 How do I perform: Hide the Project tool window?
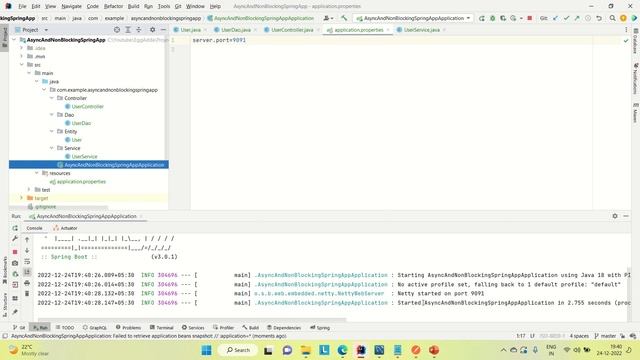pos(163,30)
